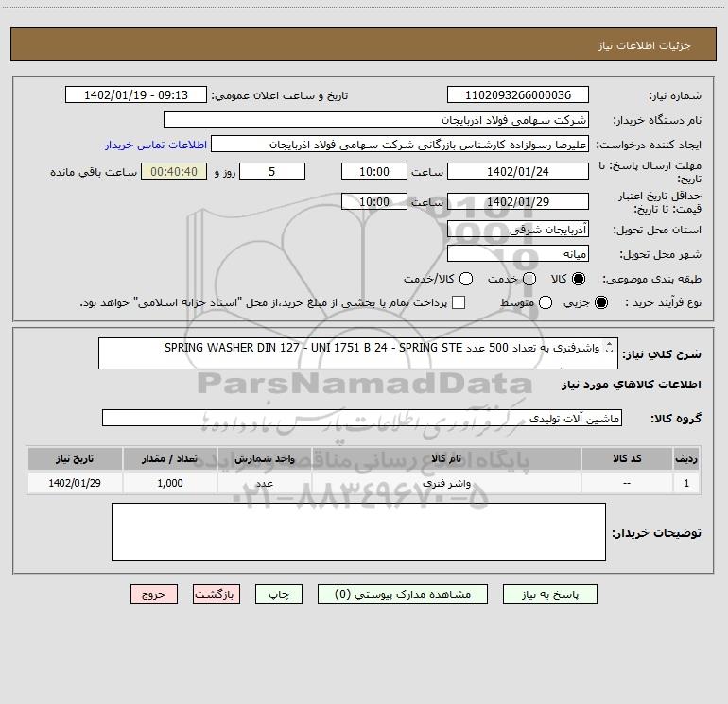Click the واحد شمارش column header
The width and height of the screenshot is (728, 704).
pos(264,458)
